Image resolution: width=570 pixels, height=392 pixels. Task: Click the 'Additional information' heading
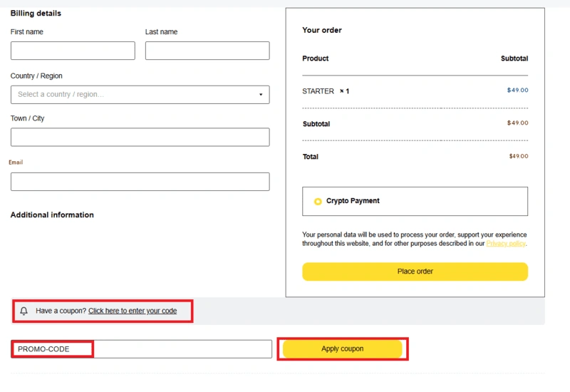tap(52, 215)
